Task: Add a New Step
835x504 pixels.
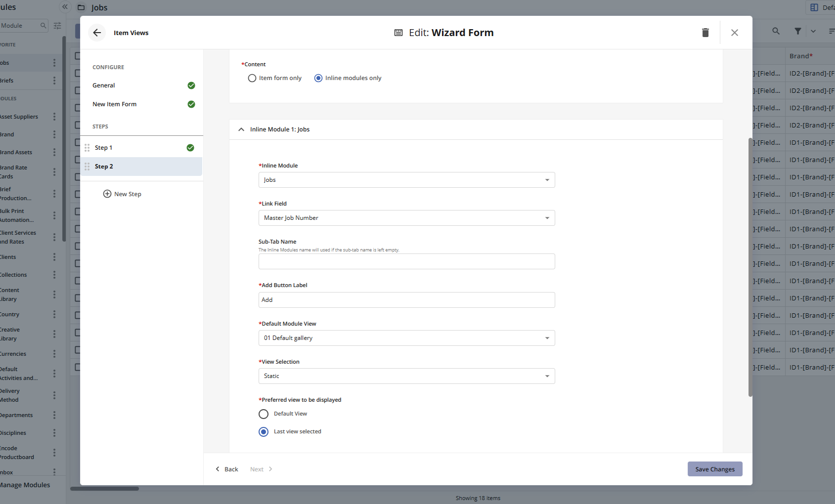Action: (x=122, y=194)
